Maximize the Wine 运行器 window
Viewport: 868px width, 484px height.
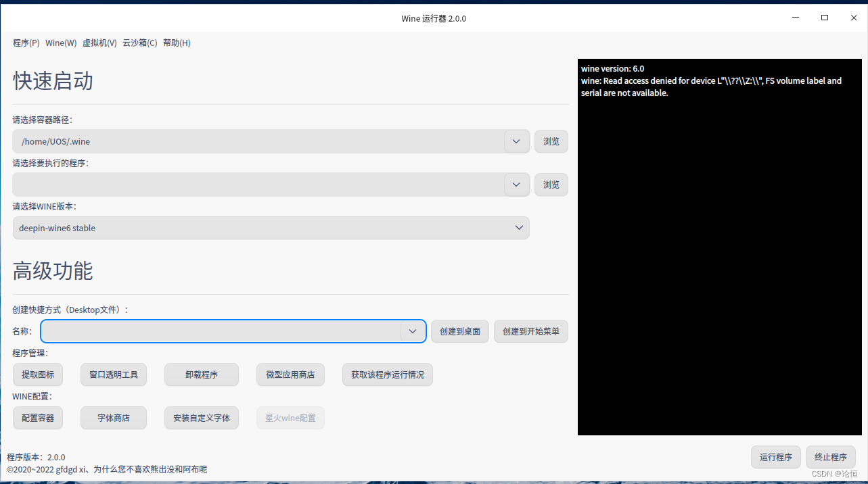[825, 18]
